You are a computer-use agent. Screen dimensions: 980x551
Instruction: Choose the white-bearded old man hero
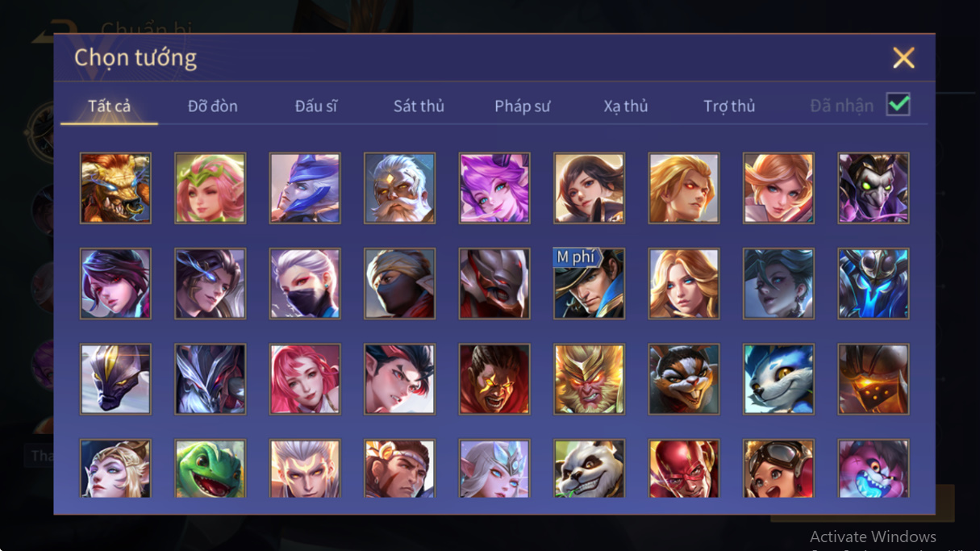(399, 188)
